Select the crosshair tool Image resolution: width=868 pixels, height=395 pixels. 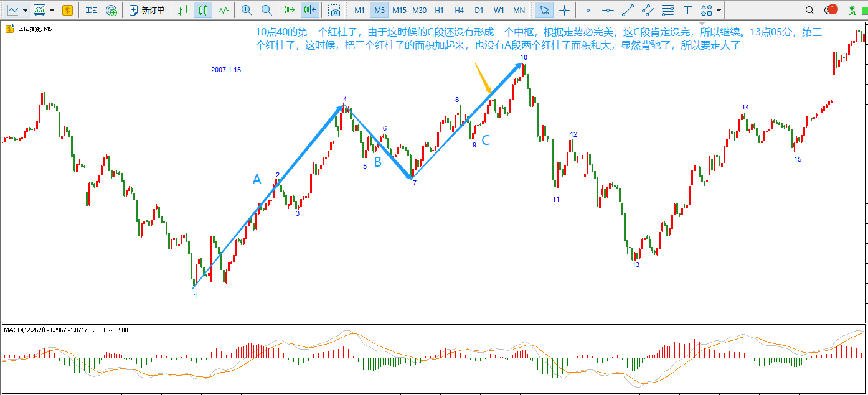(x=564, y=10)
